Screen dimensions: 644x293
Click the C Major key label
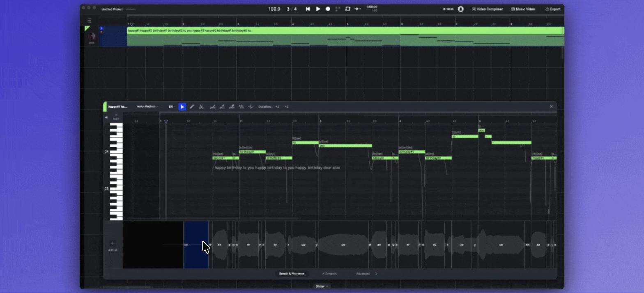point(116,117)
